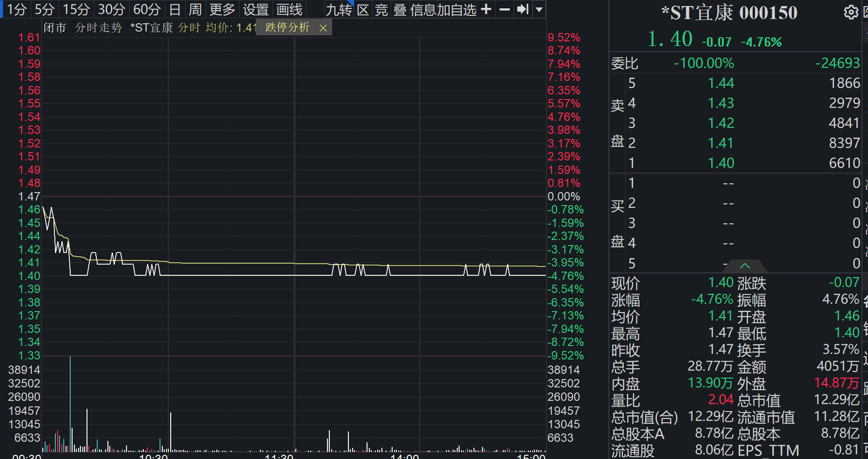Click the 金额 value 4051万
This screenshot has width=868, height=459.
[838, 366]
